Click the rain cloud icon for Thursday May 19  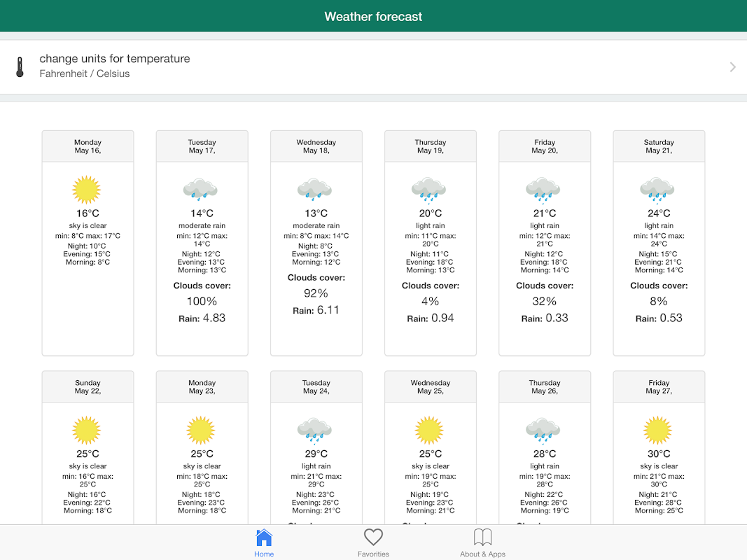pos(429,190)
